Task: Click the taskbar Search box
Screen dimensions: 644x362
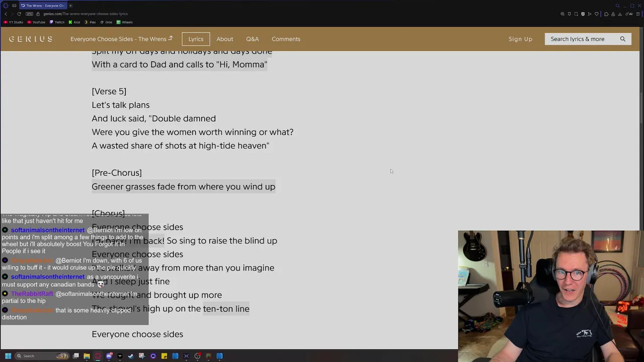Action: pyautogui.click(x=42, y=356)
